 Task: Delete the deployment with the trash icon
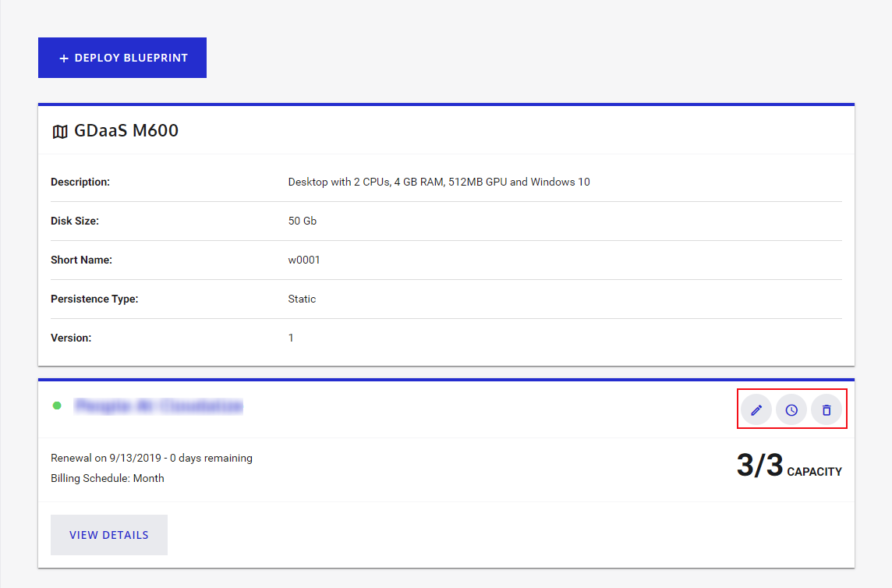point(827,410)
